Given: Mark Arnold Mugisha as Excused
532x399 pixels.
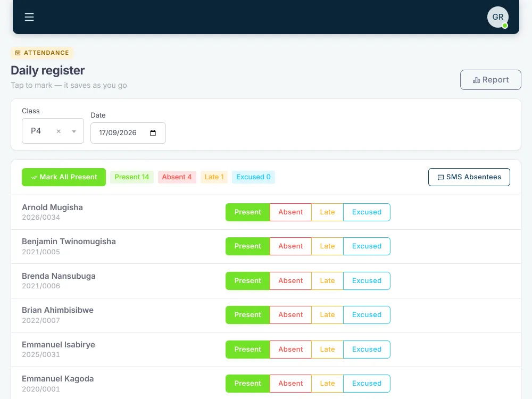Looking at the screenshot, I should pyautogui.click(x=367, y=212).
